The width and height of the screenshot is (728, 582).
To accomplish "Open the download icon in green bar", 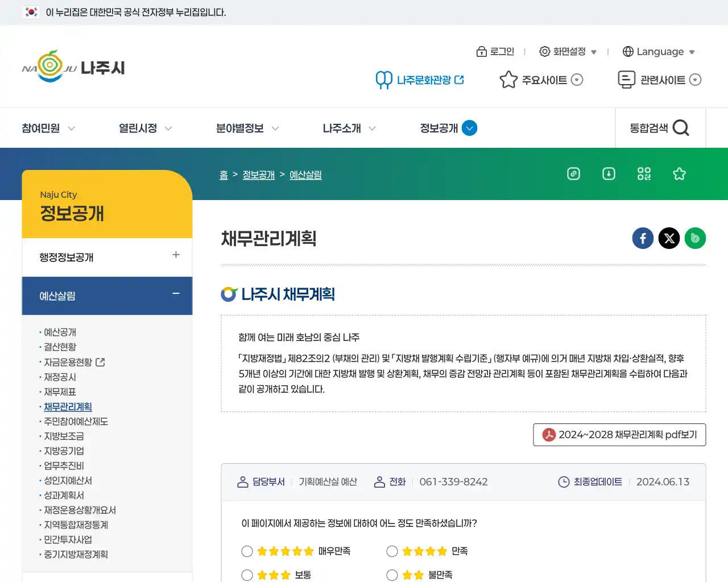I will (x=609, y=174).
